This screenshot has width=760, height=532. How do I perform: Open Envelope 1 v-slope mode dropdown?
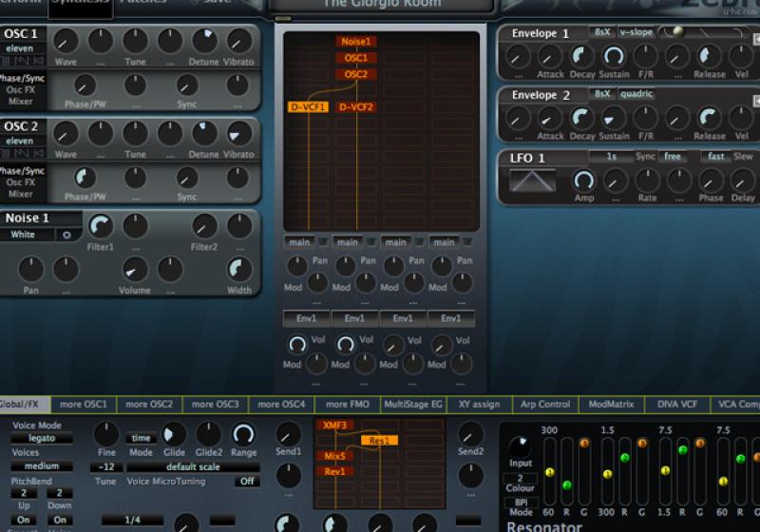click(x=636, y=32)
